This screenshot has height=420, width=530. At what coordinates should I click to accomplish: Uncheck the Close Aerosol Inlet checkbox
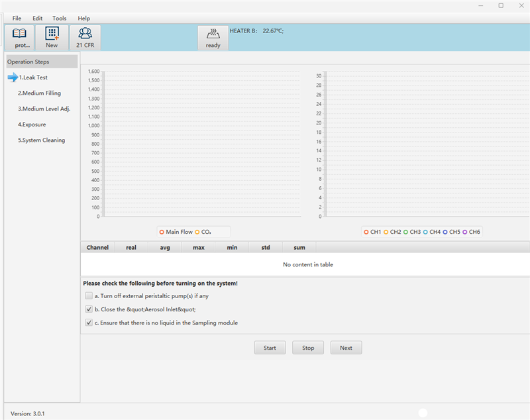pos(89,309)
